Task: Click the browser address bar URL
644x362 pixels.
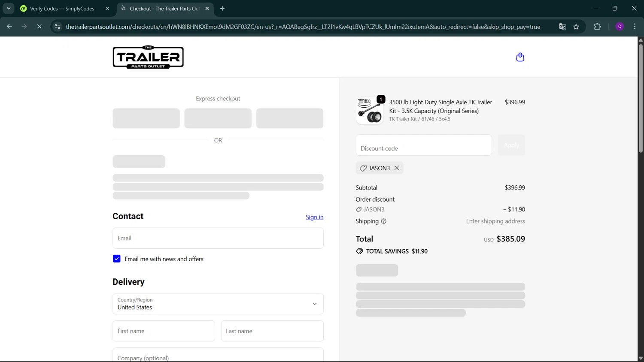Action: (x=303, y=27)
